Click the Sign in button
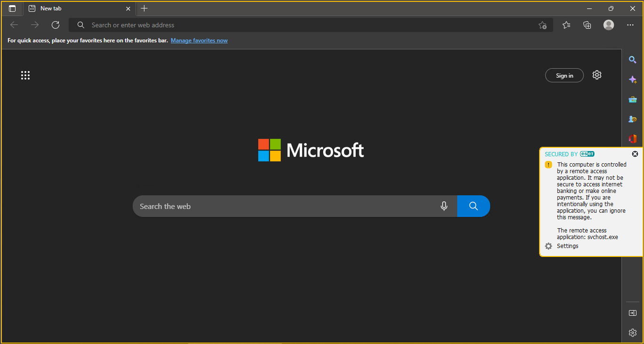Screen dimensions: 644x344 coord(564,75)
